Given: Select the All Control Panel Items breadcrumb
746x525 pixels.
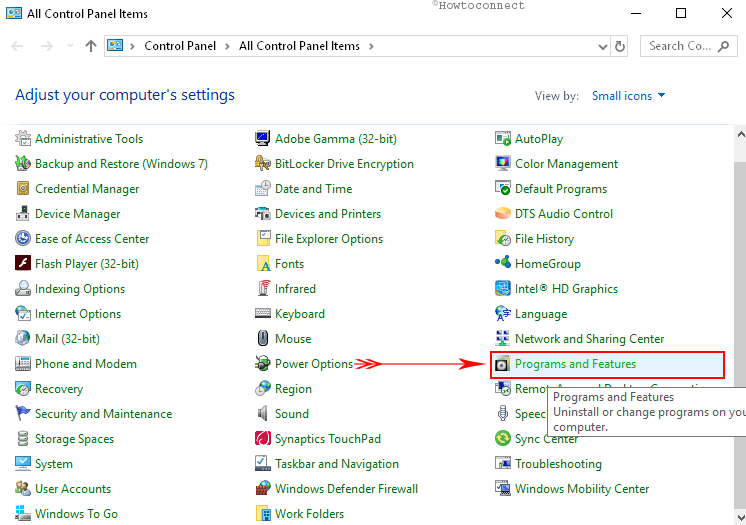Looking at the screenshot, I should (x=299, y=46).
